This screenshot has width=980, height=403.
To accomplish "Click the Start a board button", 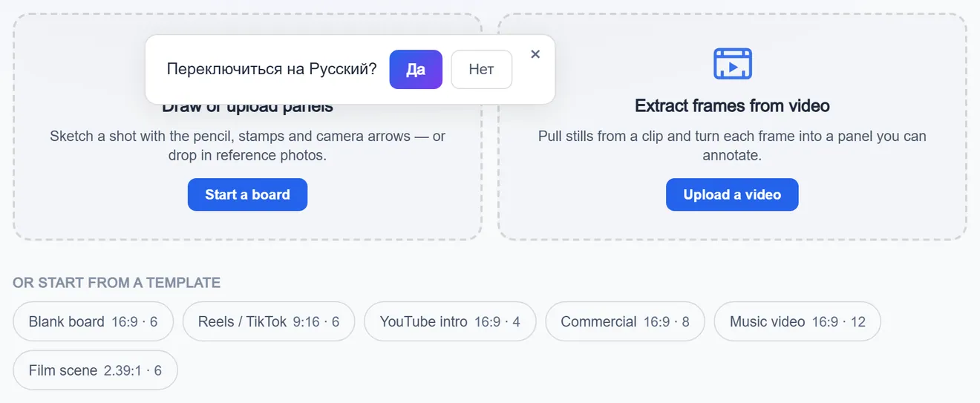I will coord(247,194).
